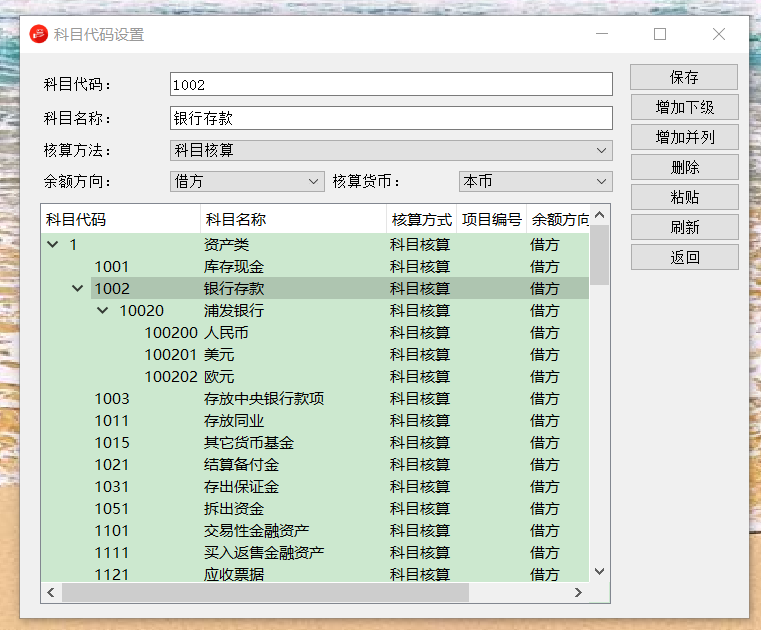Click the vertical scrollbar down arrow

(600, 571)
